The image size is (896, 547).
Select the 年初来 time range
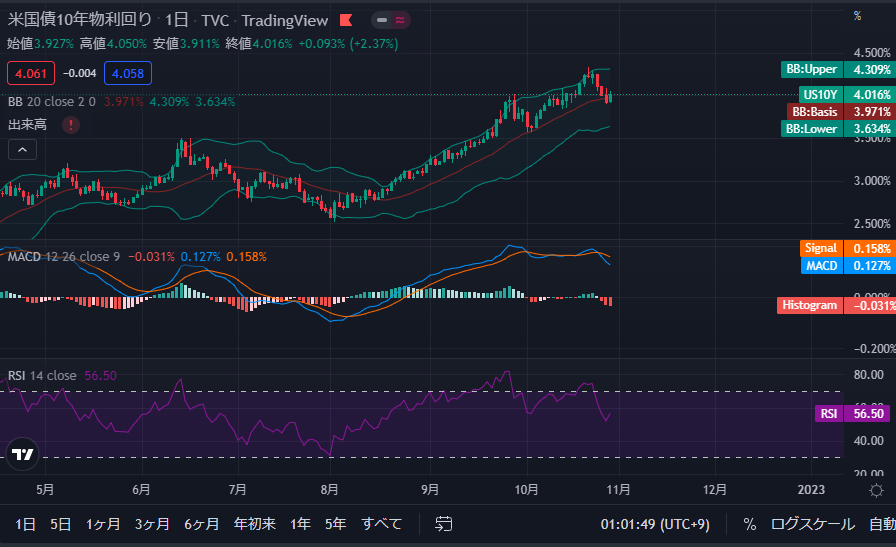click(x=255, y=524)
